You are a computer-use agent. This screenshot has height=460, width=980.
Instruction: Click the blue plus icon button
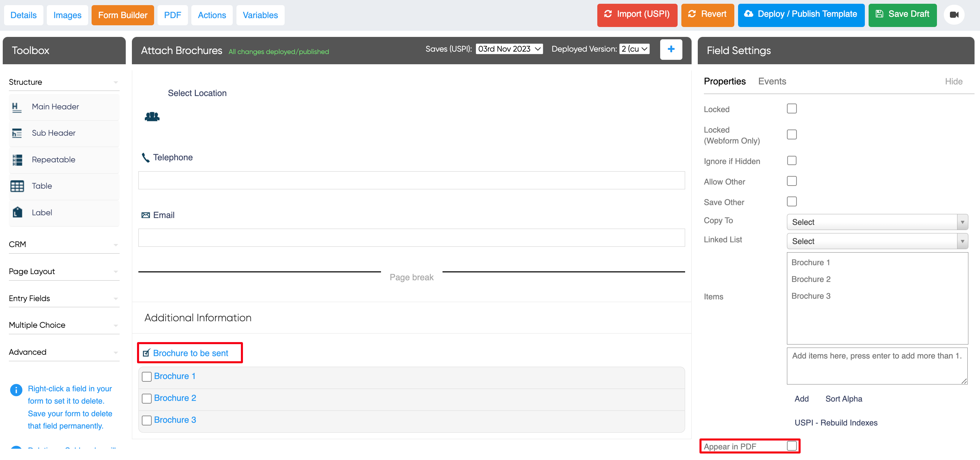click(x=671, y=49)
